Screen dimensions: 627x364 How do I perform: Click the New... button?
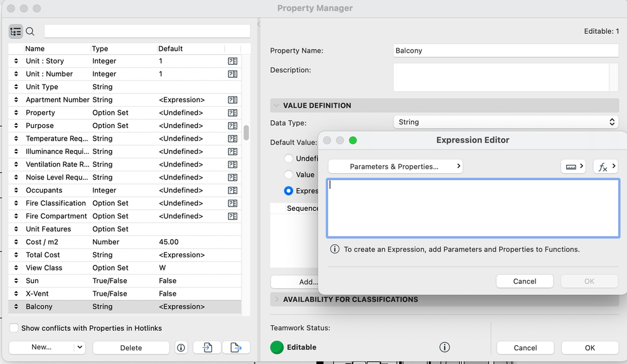point(41,347)
